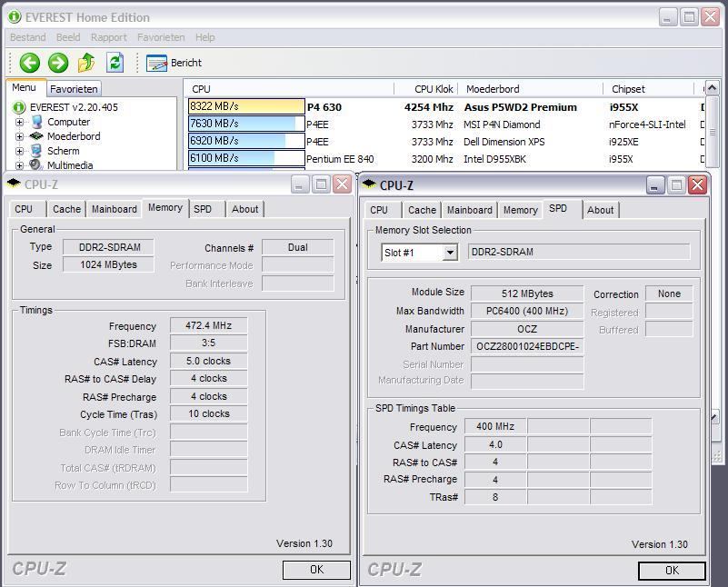Select the 7630 MB/s benchmark bar
The height and width of the screenshot is (587, 728).
coord(246,124)
